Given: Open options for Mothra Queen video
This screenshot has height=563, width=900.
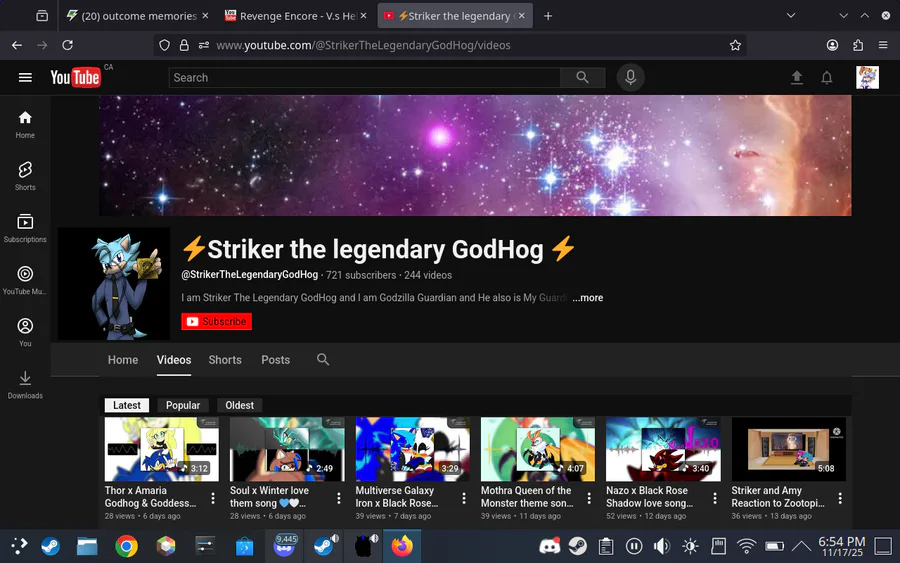Looking at the screenshot, I should 589,498.
